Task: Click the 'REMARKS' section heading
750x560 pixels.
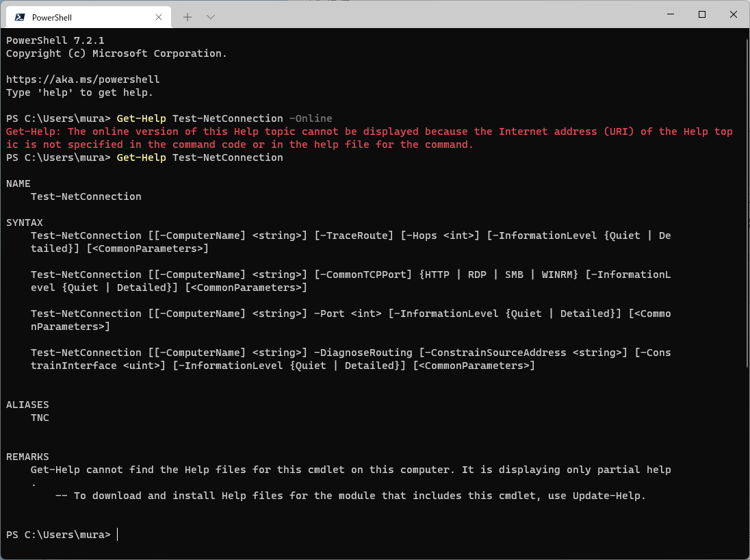Action: (27, 457)
